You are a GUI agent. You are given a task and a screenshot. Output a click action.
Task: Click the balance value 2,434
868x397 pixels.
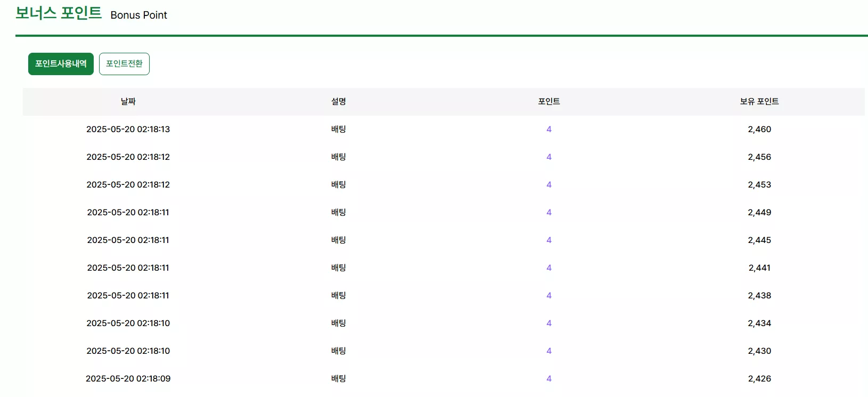pyautogui.click(x=759, y=323)
